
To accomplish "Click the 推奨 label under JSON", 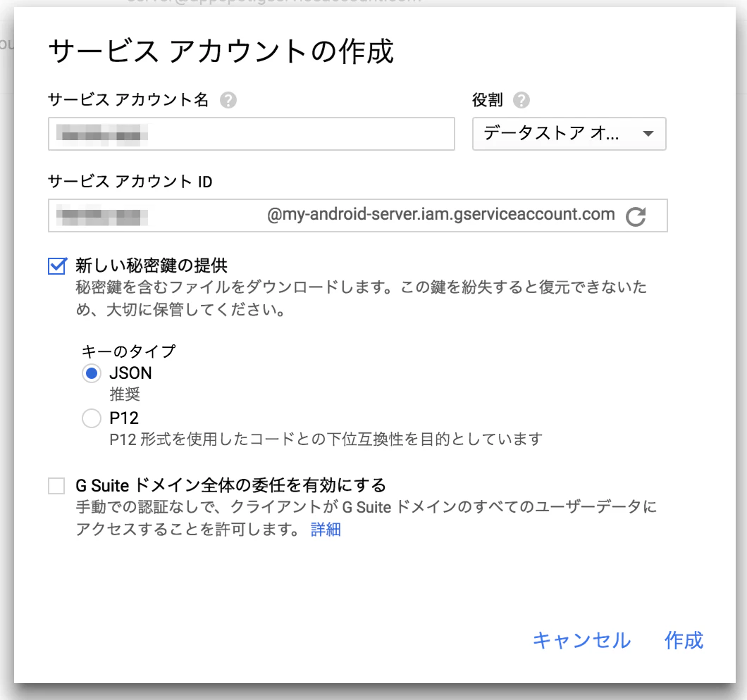I will (x=125, y=394).
